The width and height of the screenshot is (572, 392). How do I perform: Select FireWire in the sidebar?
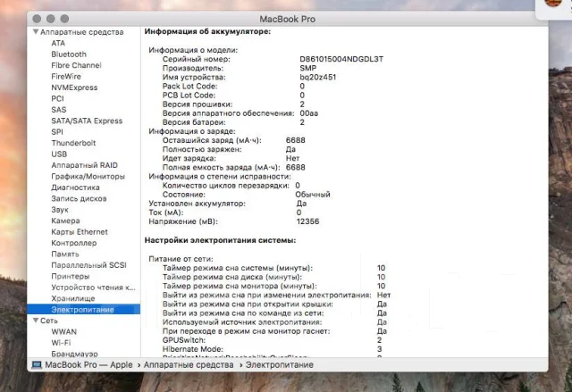tap(66, 77)
